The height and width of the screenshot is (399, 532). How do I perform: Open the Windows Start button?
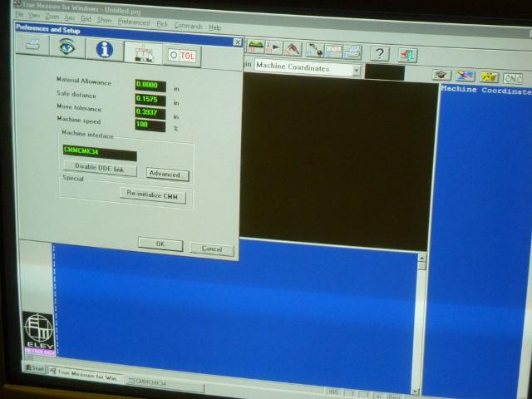(x=35, y=369)
